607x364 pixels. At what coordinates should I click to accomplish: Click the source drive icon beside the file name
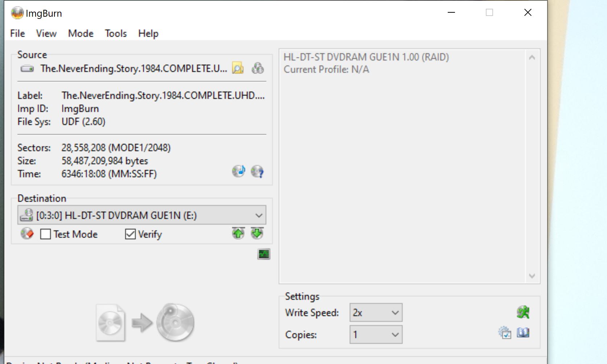(x=27, y=69)
